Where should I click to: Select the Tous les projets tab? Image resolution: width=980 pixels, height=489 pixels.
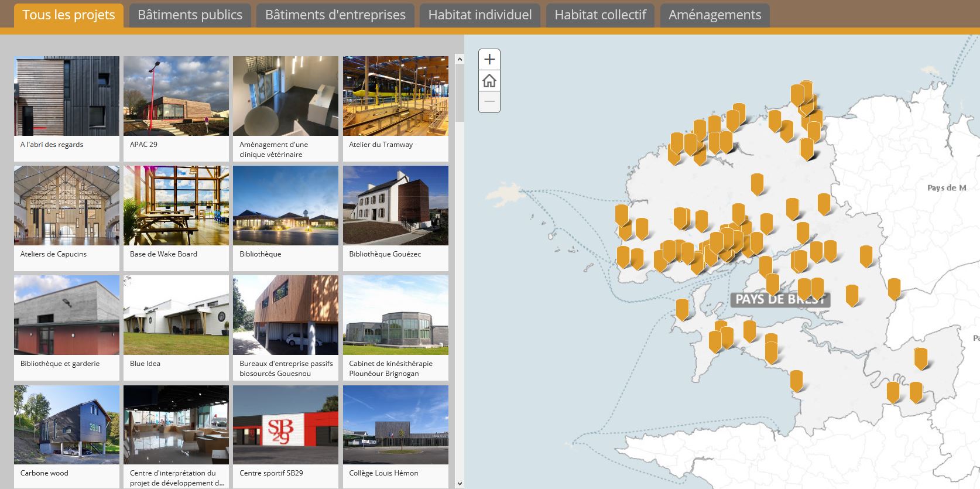click(68, 15)
